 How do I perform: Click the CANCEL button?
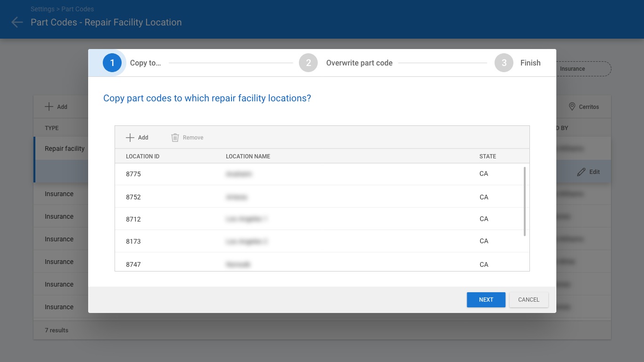point(528,300)
